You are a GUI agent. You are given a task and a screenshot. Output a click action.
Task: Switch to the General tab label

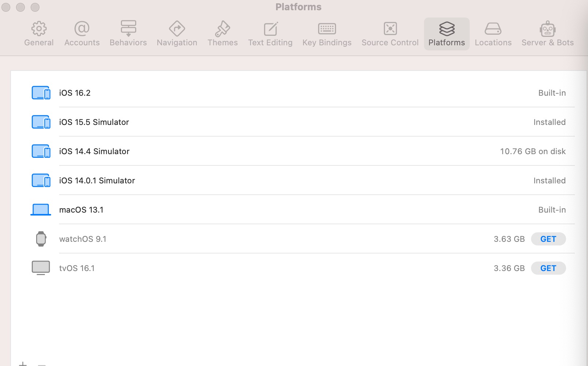39,42
